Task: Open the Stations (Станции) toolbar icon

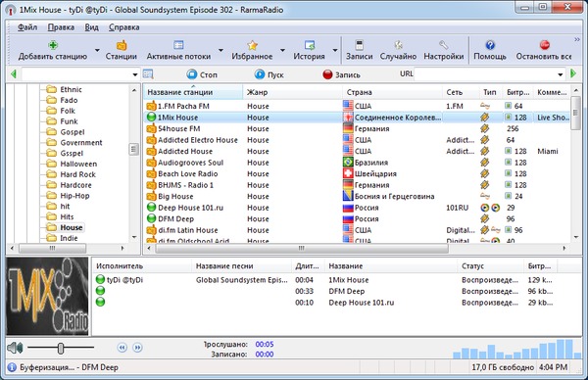Action: [x=122, y=45]
